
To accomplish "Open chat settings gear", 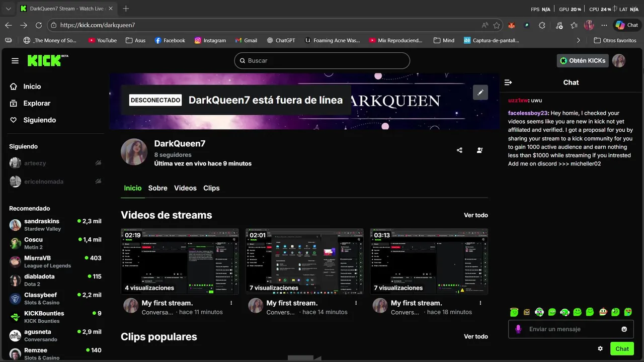I will (x=600, y=348).
